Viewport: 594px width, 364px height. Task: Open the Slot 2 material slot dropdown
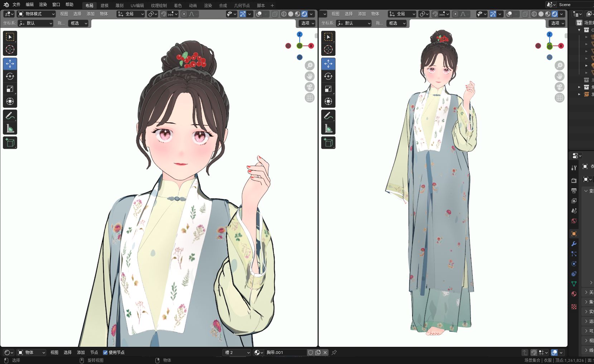pyautogui.click(x=237, y=353)
